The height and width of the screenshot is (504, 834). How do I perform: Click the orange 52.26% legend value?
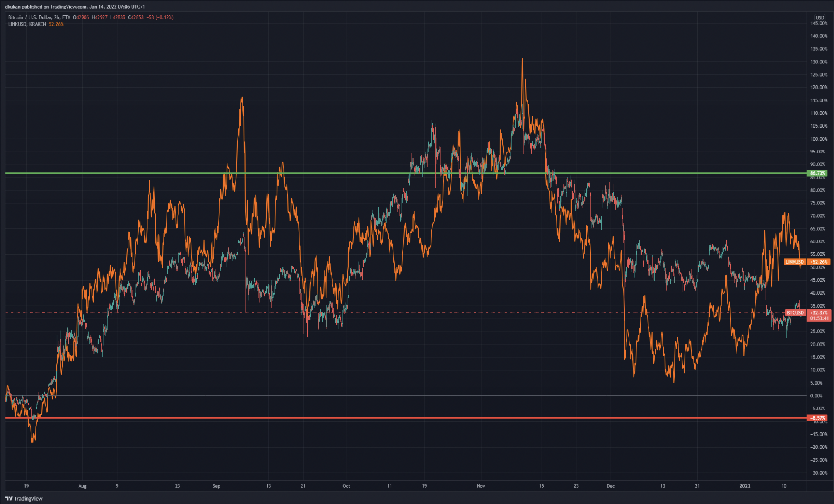pyautogui.click(x=56, y=24)
